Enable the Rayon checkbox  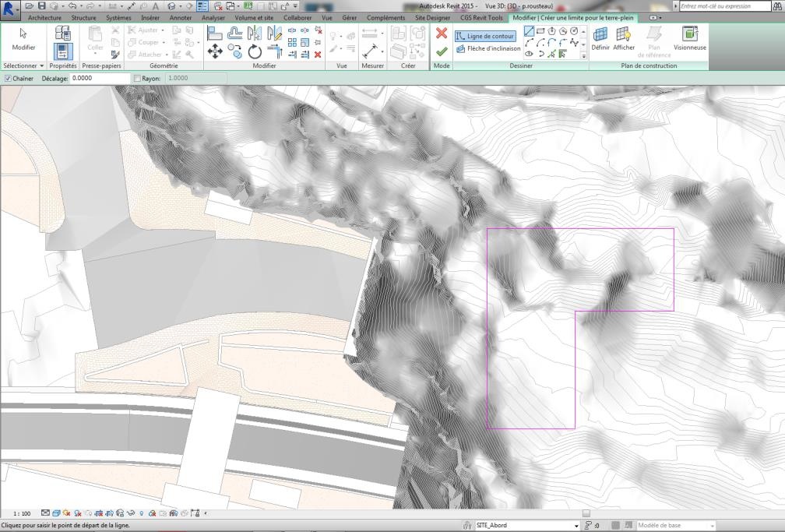coord(137,79)
